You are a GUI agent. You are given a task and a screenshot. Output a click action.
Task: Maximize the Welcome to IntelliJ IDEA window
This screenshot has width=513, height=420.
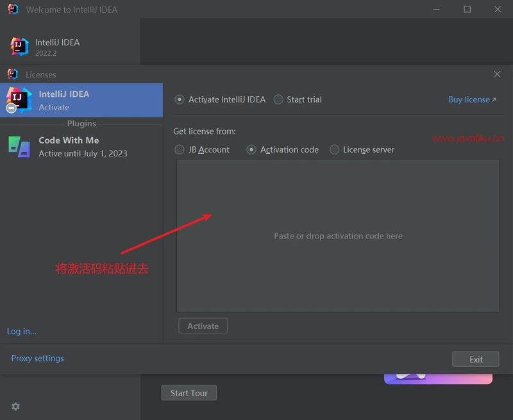pyautogui.click(x=467, y=10)
